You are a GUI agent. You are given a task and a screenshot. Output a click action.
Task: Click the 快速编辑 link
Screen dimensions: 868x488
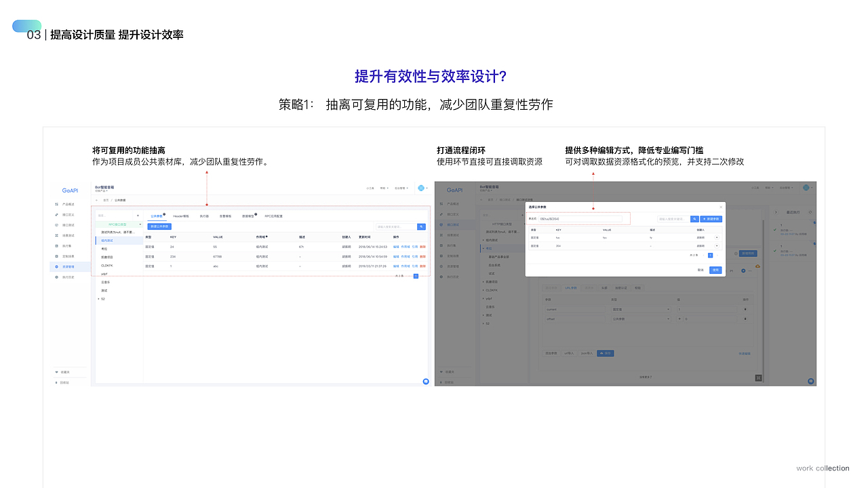point(745,353)
